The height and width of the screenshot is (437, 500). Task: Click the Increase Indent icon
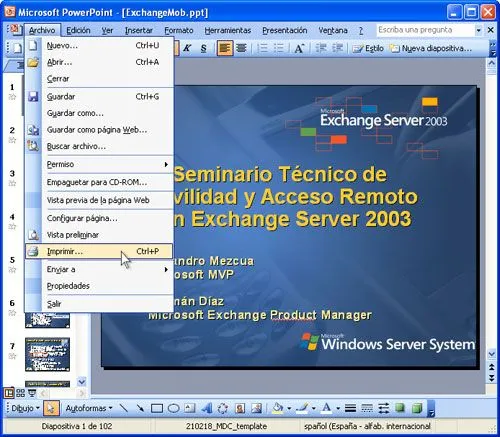click(337, 48)
